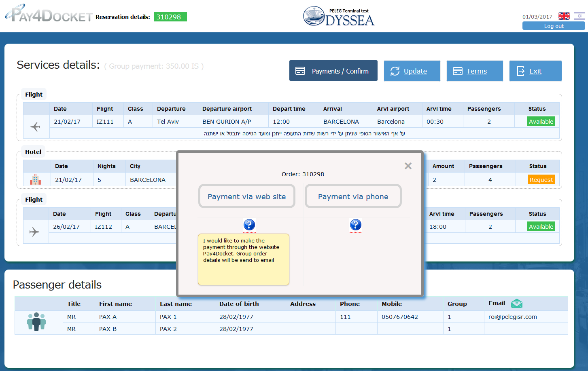This screenshot has height=371, width=588.
Task: Click the green Available status on first flight
Action: tap(541, 121)
